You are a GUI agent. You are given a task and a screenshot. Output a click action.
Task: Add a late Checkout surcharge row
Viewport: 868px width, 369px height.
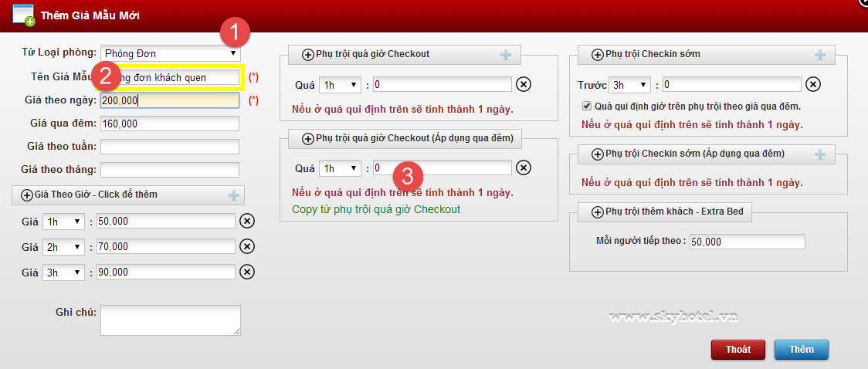506,55
